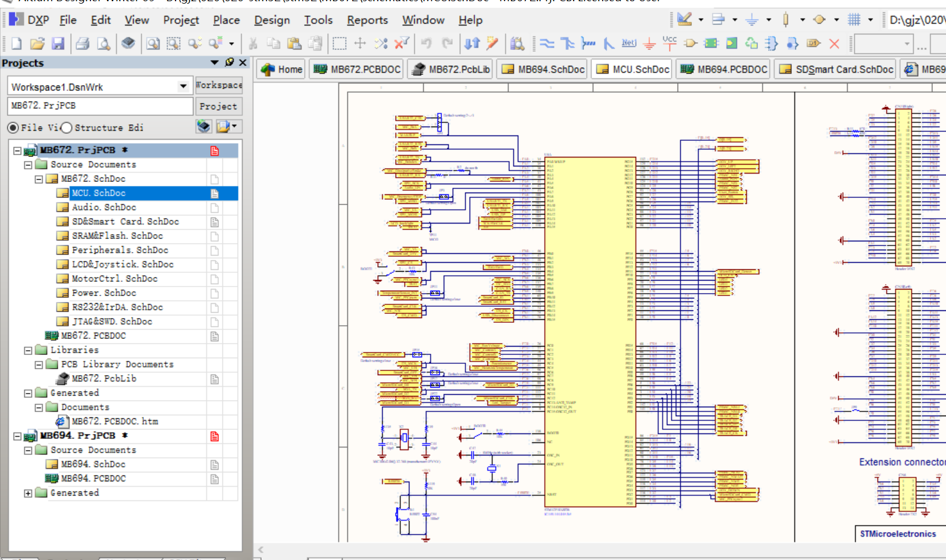This screenshot has height=560, width=946.
Task: Click the Cross Probe wand icon
Action: pyautogui.click(x=492, y=43)
